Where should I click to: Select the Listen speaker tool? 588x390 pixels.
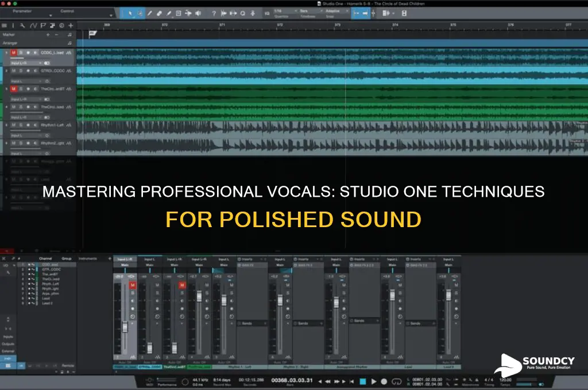pos(198,14)
